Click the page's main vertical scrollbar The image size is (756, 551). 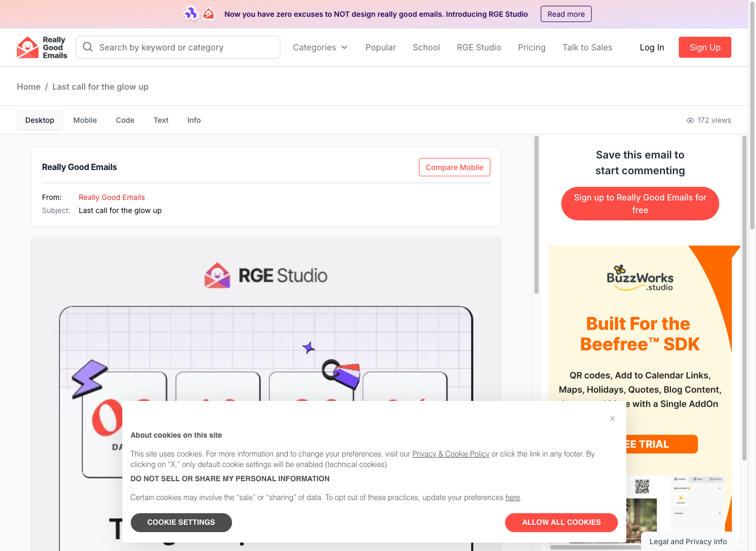752,115
